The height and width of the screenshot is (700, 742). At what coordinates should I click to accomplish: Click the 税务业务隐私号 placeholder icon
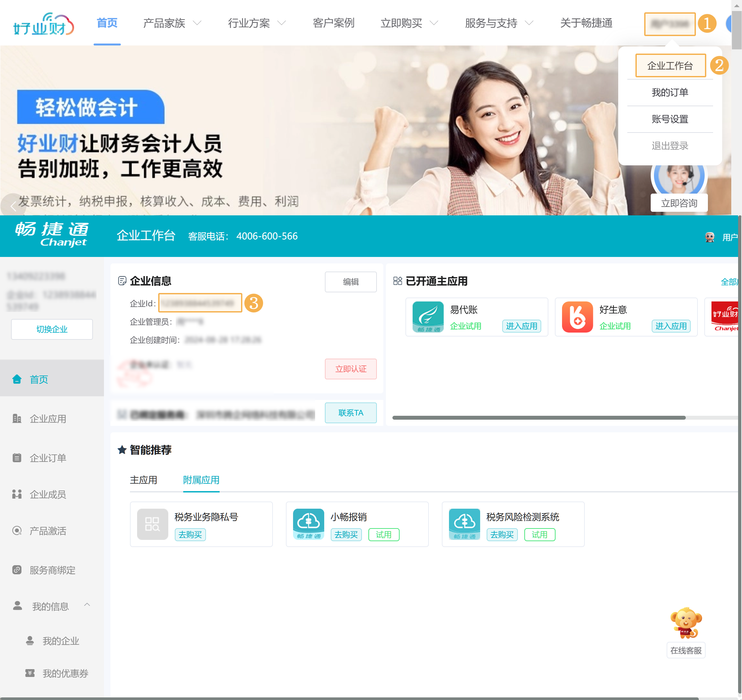pyautogui.click(x=152, y=524)
